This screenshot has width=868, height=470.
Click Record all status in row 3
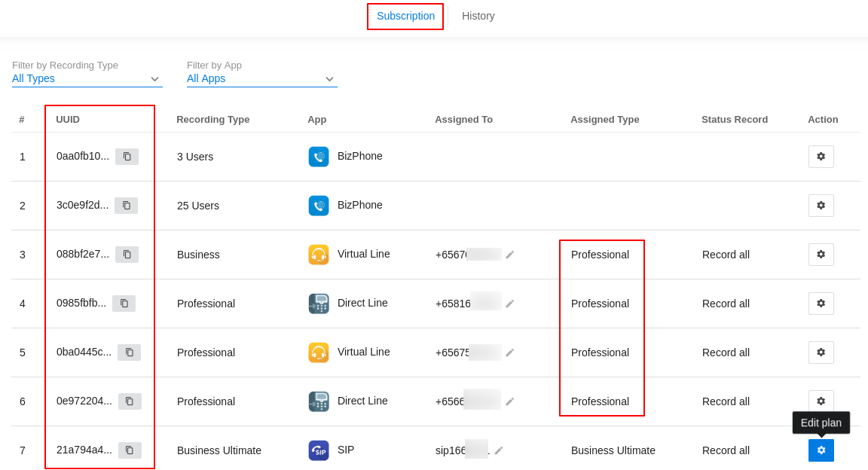coord(726,255)
